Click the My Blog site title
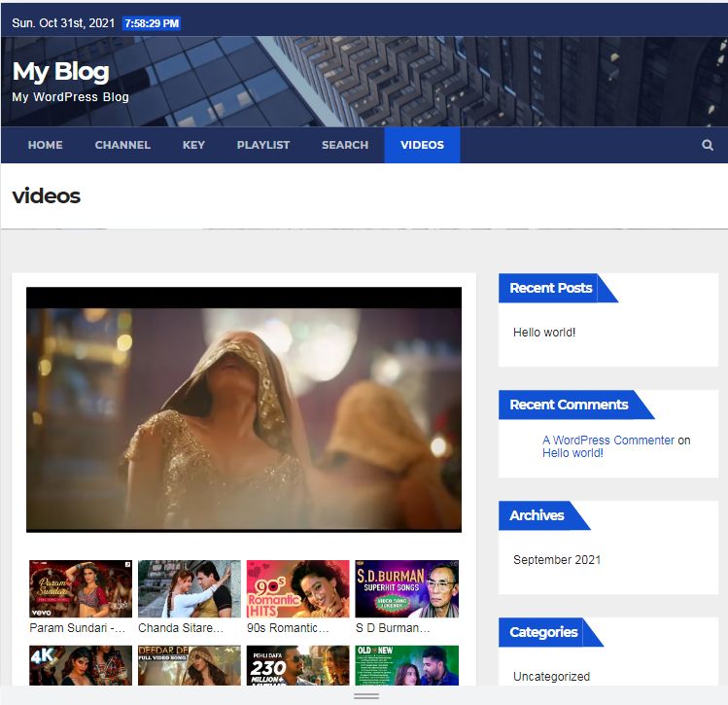This screenshot has width=728, height=705. point(61,72)
